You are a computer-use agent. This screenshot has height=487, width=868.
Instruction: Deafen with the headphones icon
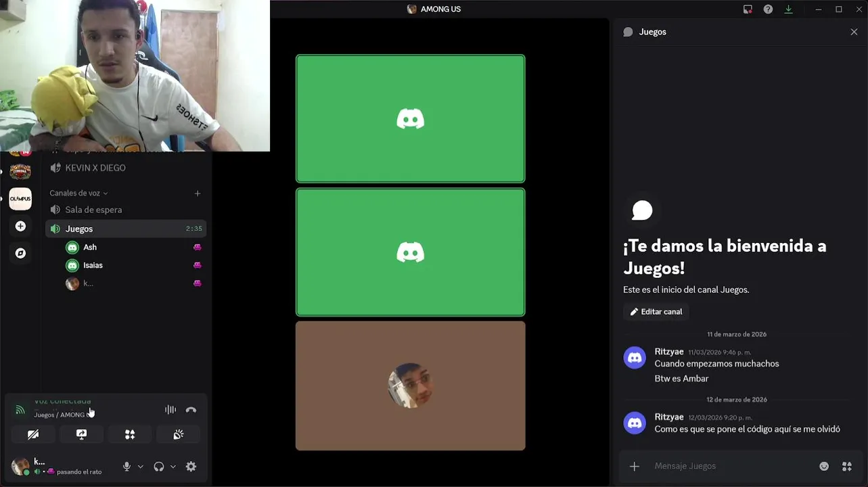(159, 466)
